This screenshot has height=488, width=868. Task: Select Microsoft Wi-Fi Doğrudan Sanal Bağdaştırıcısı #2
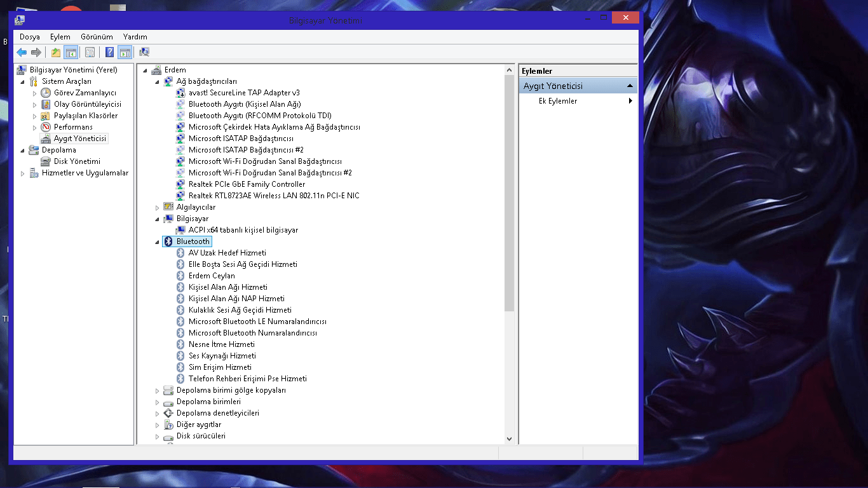pos(270,173)
